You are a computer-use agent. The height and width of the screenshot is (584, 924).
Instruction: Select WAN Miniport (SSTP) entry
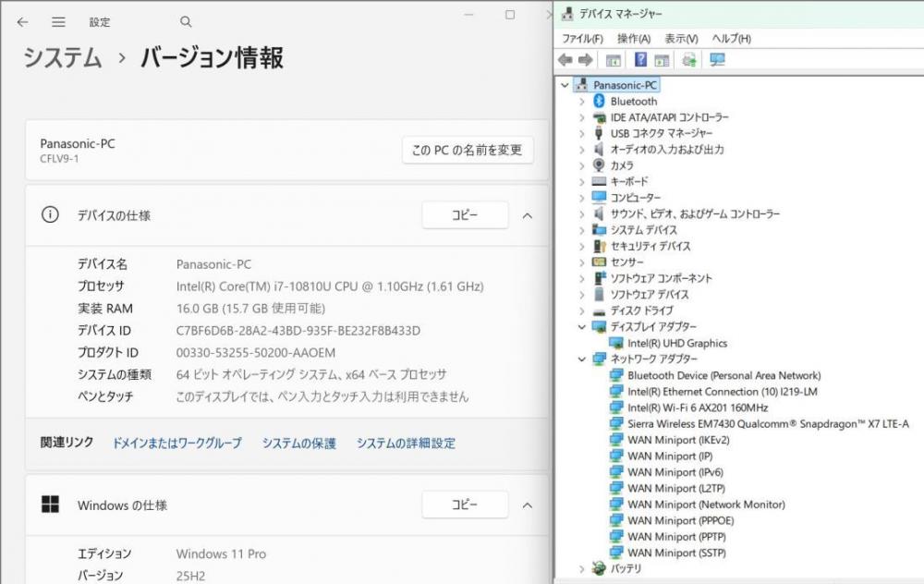coord(676,553)
